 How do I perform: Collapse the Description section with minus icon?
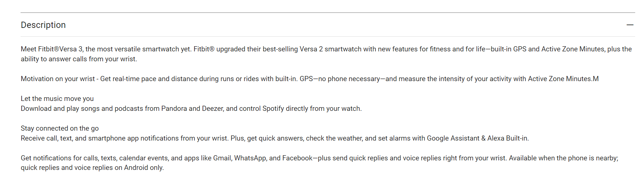(x=630, y=25)
